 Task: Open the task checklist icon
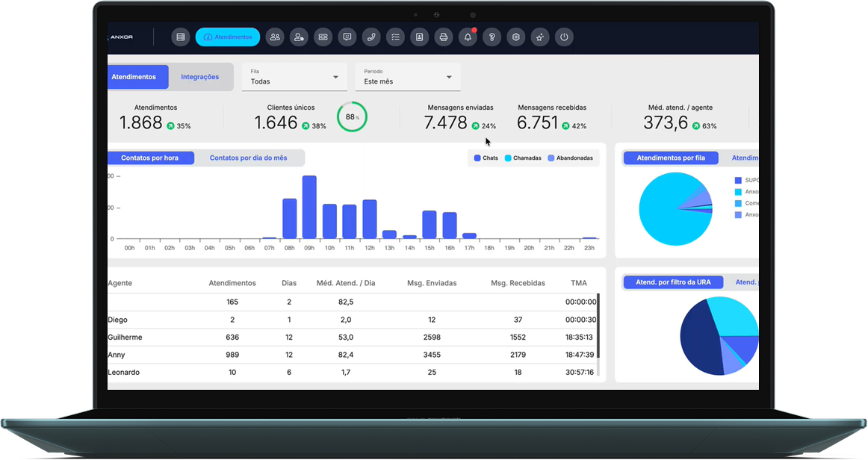tap(395, 37)
